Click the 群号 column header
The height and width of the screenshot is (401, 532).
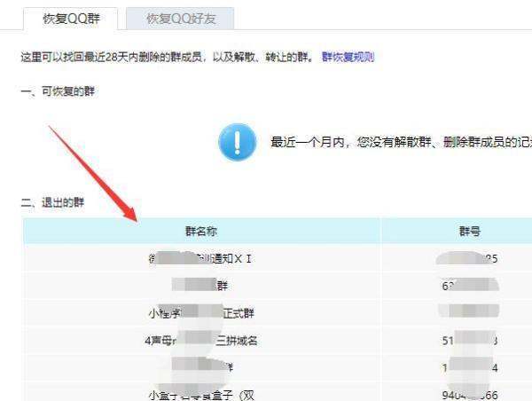(x=470, y=232)
